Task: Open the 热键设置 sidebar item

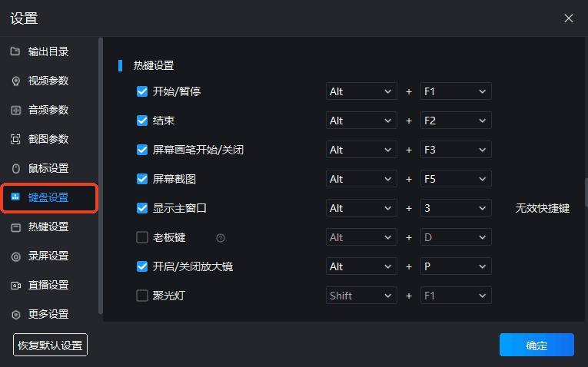Action: 48,226
